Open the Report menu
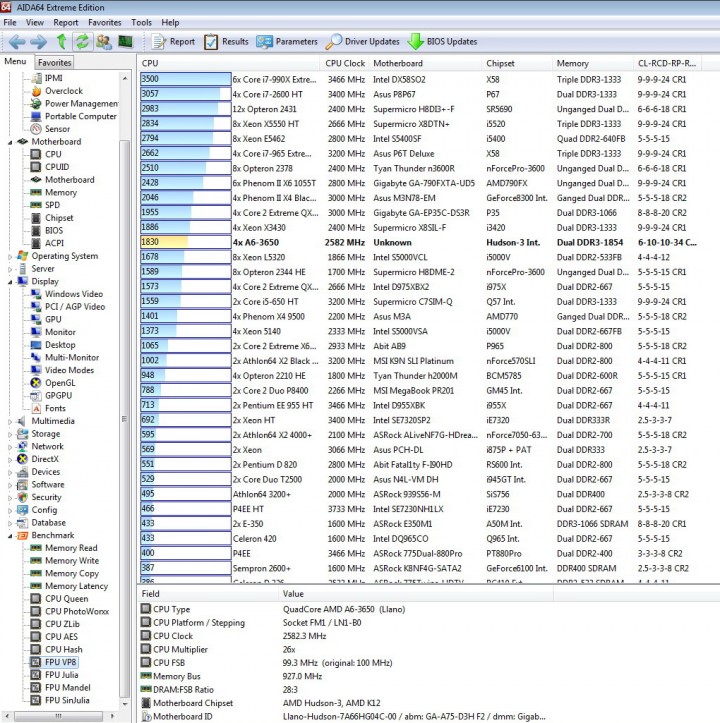Image resolution: width=720 pixels, height=723 pixels. pos(65,22)
